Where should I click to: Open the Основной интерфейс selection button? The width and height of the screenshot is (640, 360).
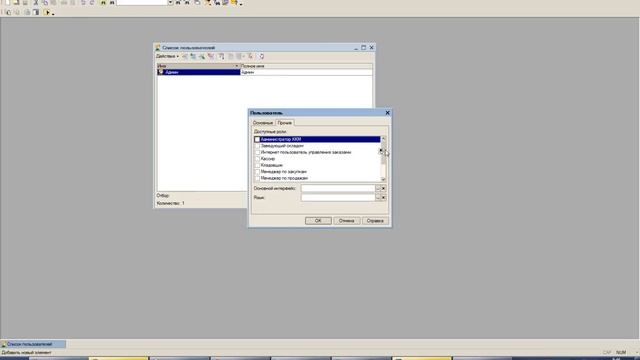(x=378, y=188)
